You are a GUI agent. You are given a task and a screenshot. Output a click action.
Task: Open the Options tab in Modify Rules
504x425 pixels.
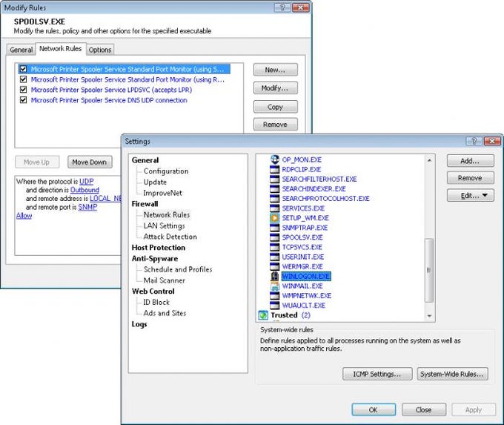[100, 50]
